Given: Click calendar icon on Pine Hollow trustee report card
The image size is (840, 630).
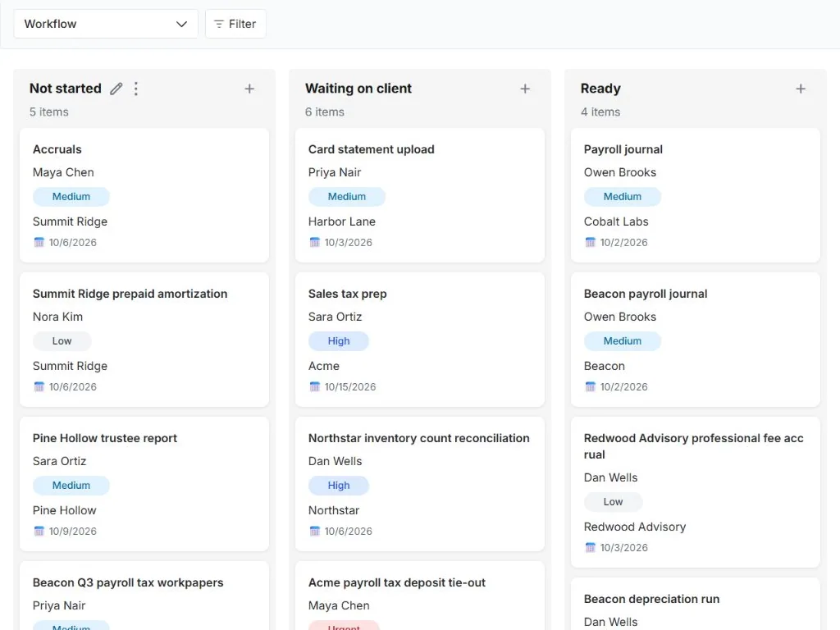Looking at the screenshot, I should coord(39,531).
